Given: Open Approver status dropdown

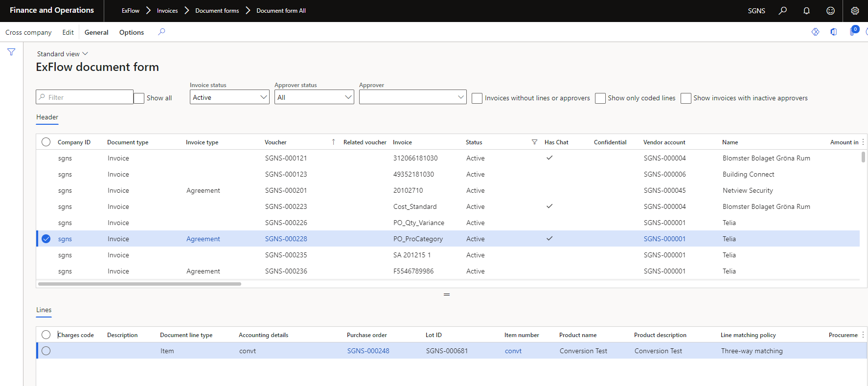Looking at the screenshot, I should tap(314, 97).
